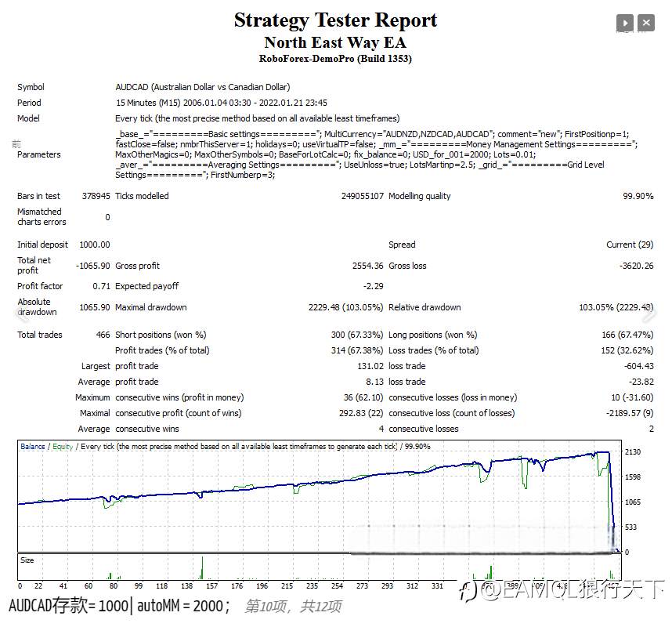
Task: Click the x-axis tick '157' below the chart
Action: point(211,585)
